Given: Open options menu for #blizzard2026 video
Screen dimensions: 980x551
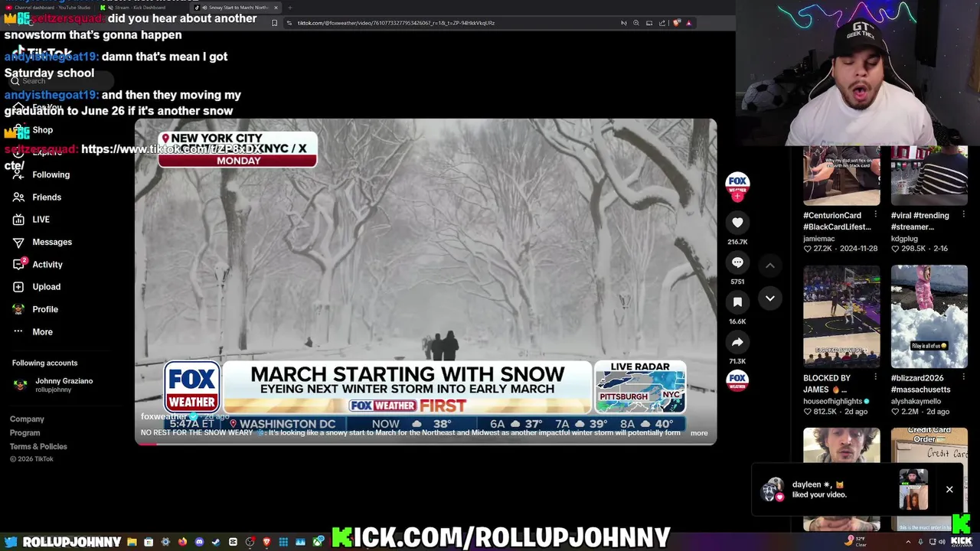Looking at the screenshot, I should coord(962,377).
